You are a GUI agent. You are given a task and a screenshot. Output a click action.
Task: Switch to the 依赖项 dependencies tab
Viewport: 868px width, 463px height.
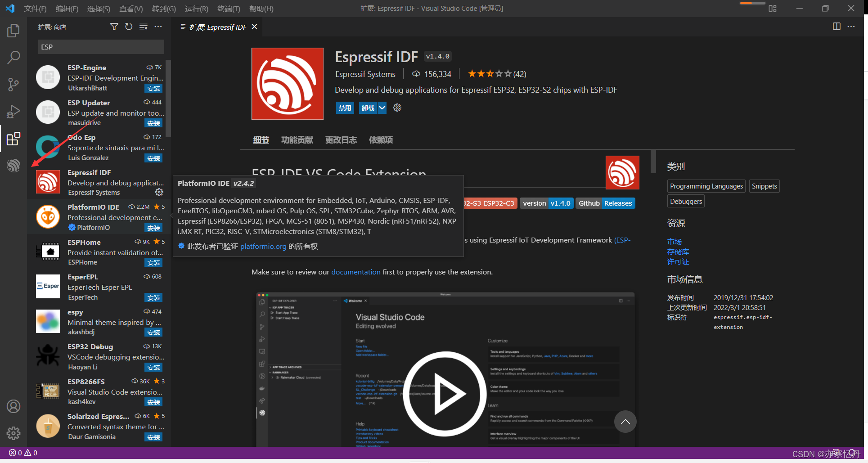381,140
